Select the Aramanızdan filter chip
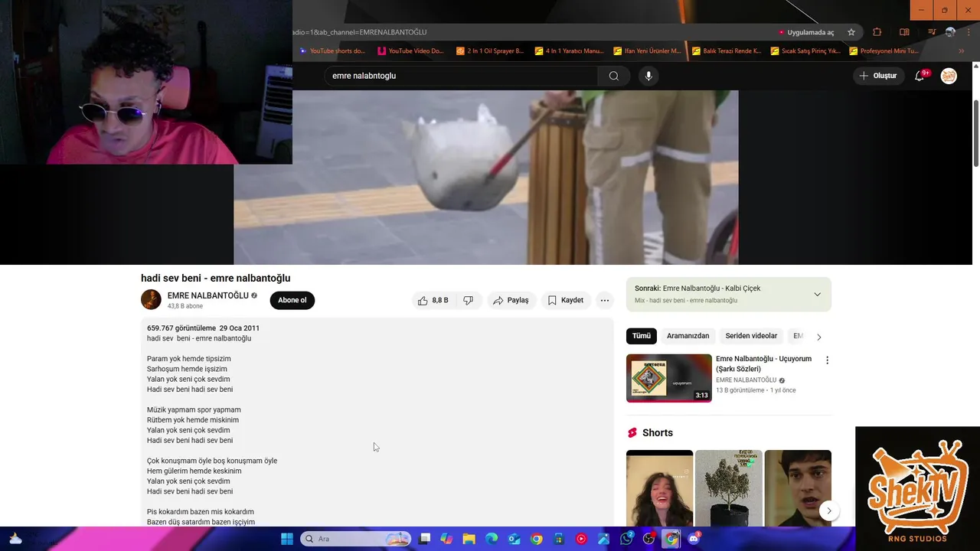Viewport: 980px width, 551px height. coord(688,336)
